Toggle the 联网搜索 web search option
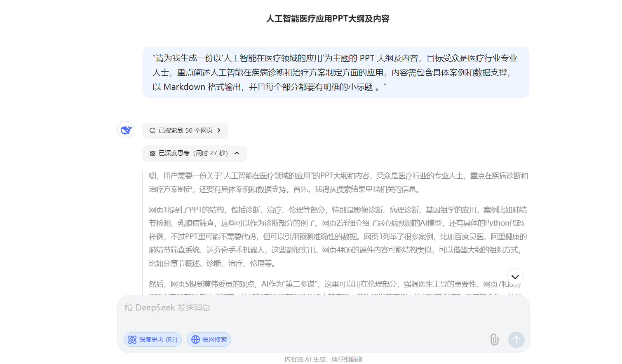The width and height of the screenshot is (622, 364). 209,340
